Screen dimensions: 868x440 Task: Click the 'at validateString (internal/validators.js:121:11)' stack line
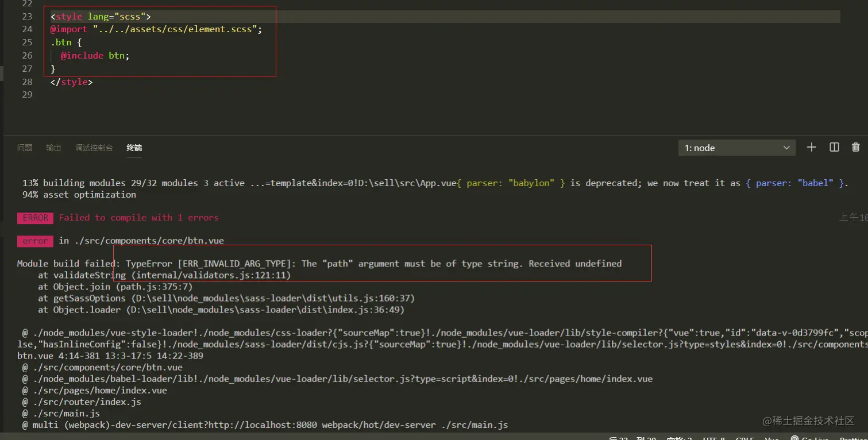[x=164, y=275]
